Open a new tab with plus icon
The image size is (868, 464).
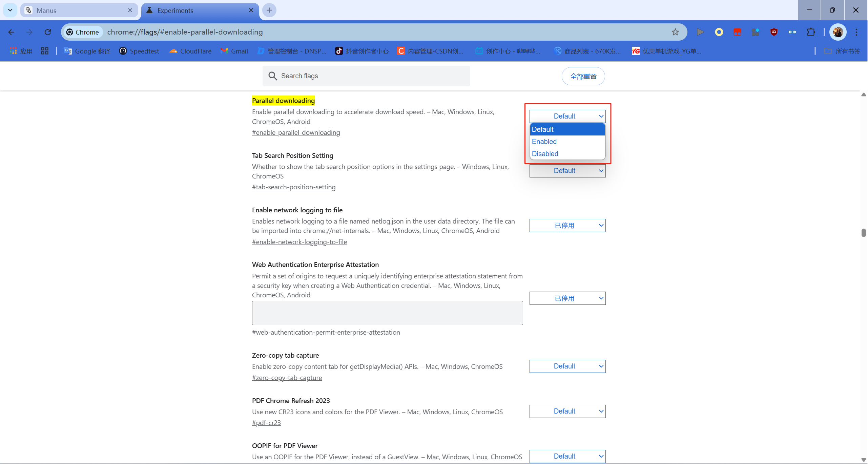[269, 10]
